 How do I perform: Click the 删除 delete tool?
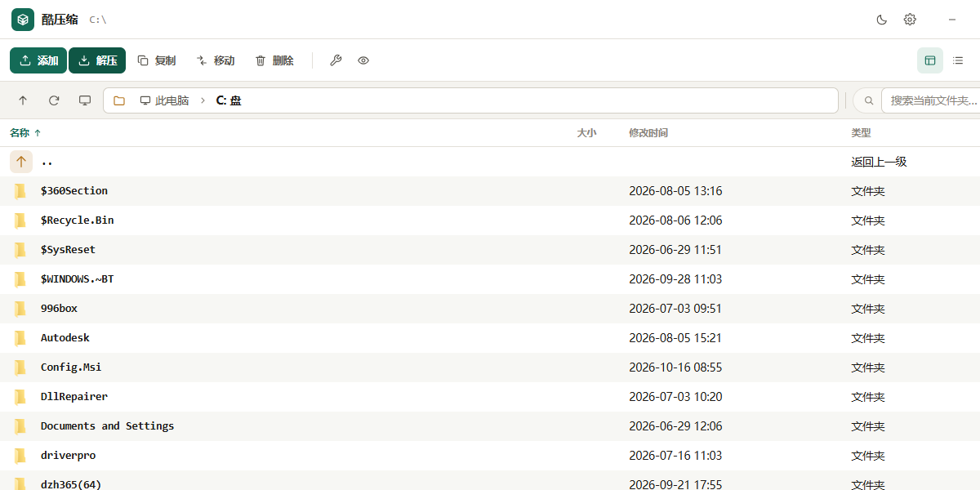point(274,60)
